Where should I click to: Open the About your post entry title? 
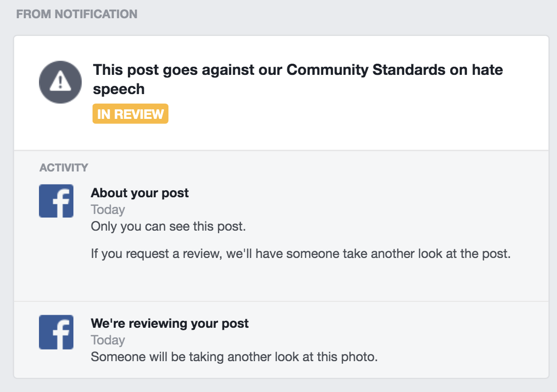tap(140, 193)
